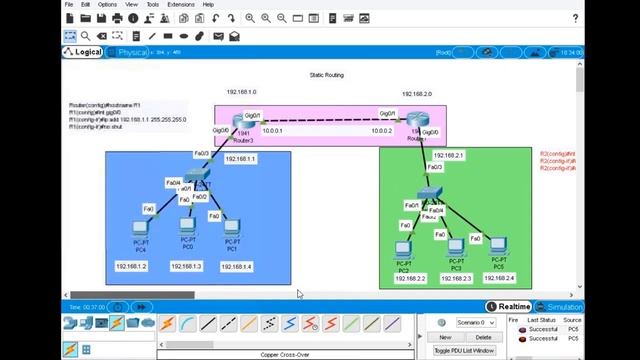Switch to Simulation mode
The height and width of the screenshot is (360, 640).
point(559,307)
